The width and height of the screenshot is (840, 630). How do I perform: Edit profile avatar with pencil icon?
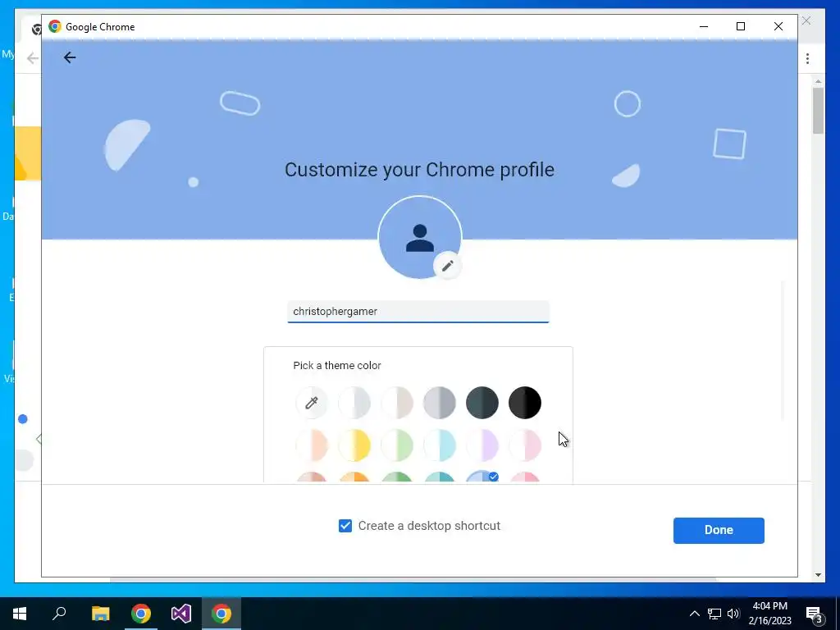click(447, 265)
